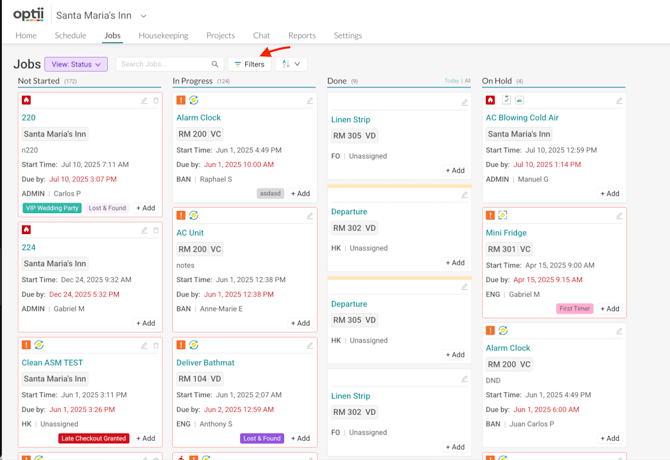Add a tag to the Mini Fridge job
670x460 pixels.
[610, 309]
